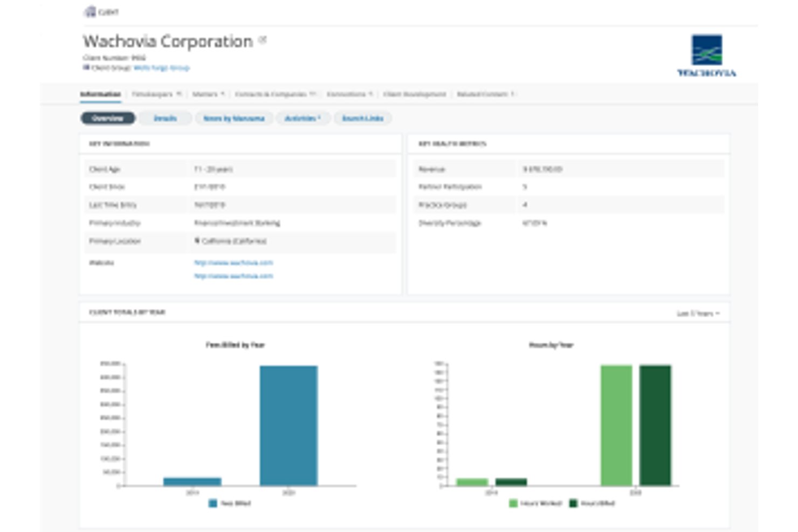Image resolution: width=798 pixels, height=532 pixels.
Task: Click the Revenue row label
Action: tap(431, 169)
